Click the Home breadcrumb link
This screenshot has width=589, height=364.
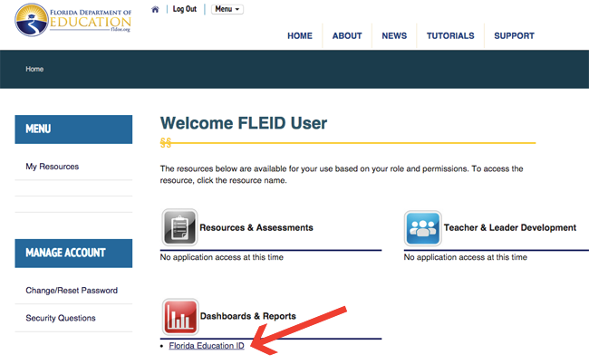coord(34,69)
